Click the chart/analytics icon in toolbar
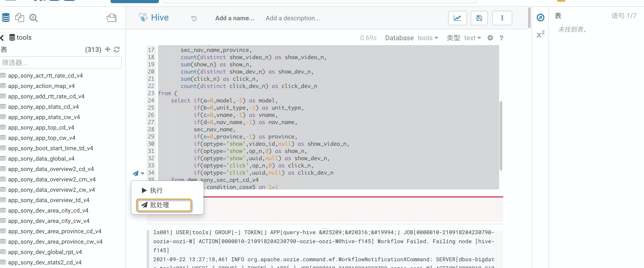The image size is (644, 268). coord(457,18)
